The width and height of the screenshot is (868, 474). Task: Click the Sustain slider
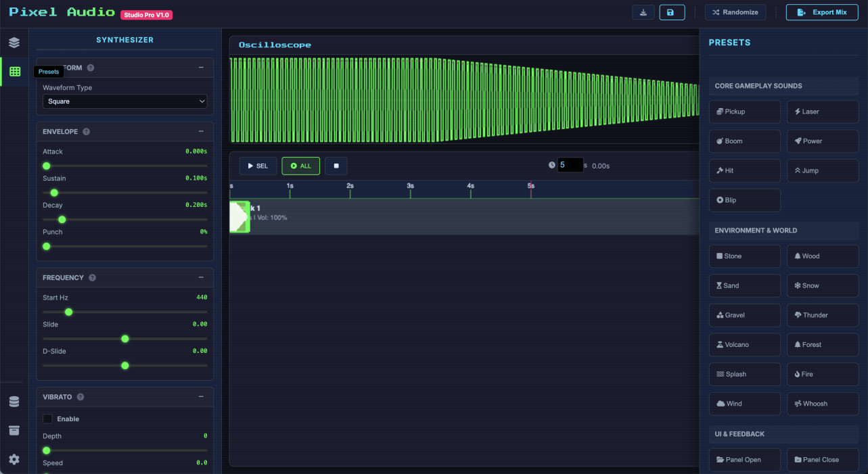click(124, 193)
